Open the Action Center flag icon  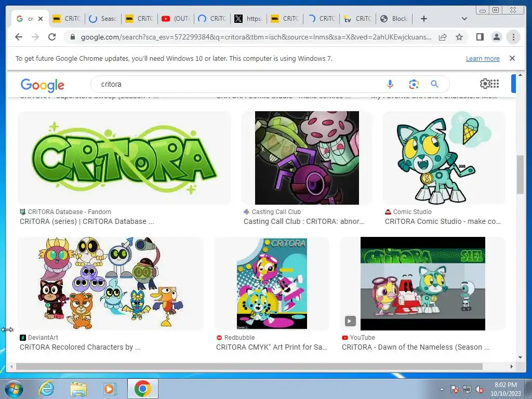tap(455, 389)
